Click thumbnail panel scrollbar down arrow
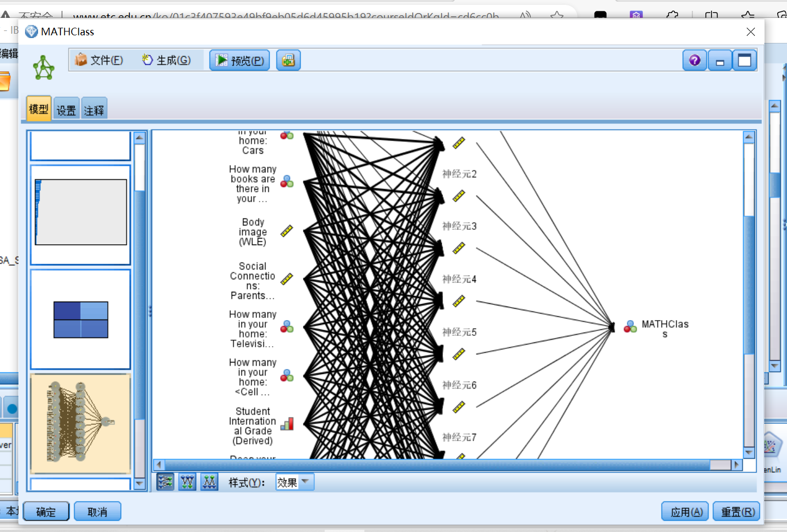 click(140, 484)
